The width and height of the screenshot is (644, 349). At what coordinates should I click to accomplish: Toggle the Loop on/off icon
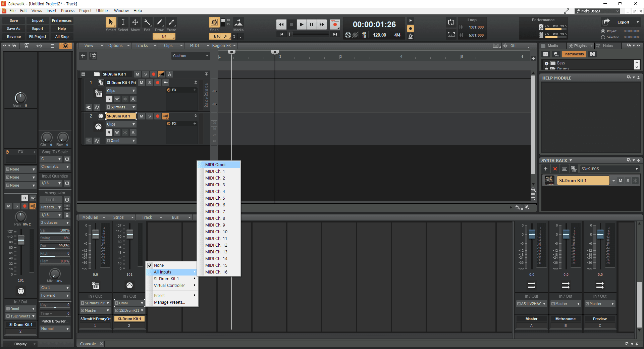tap(451, 22)
